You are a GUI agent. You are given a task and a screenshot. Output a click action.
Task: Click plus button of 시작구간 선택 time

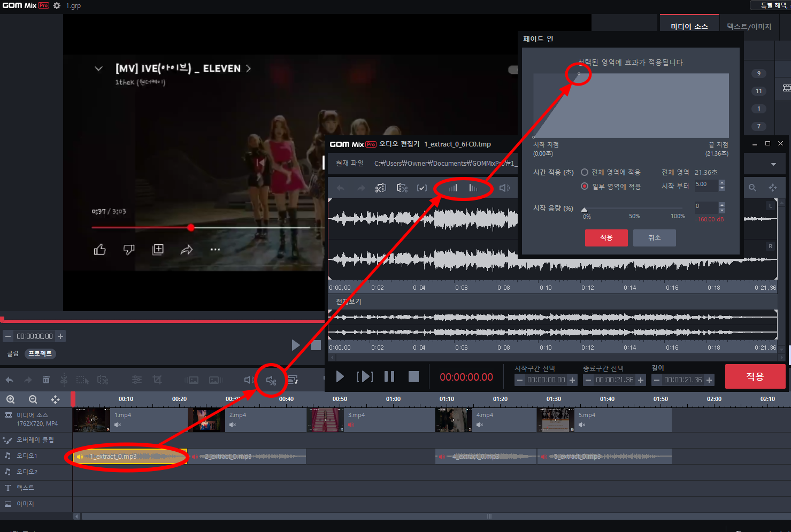pyautogui.click(x=572, y=380)
